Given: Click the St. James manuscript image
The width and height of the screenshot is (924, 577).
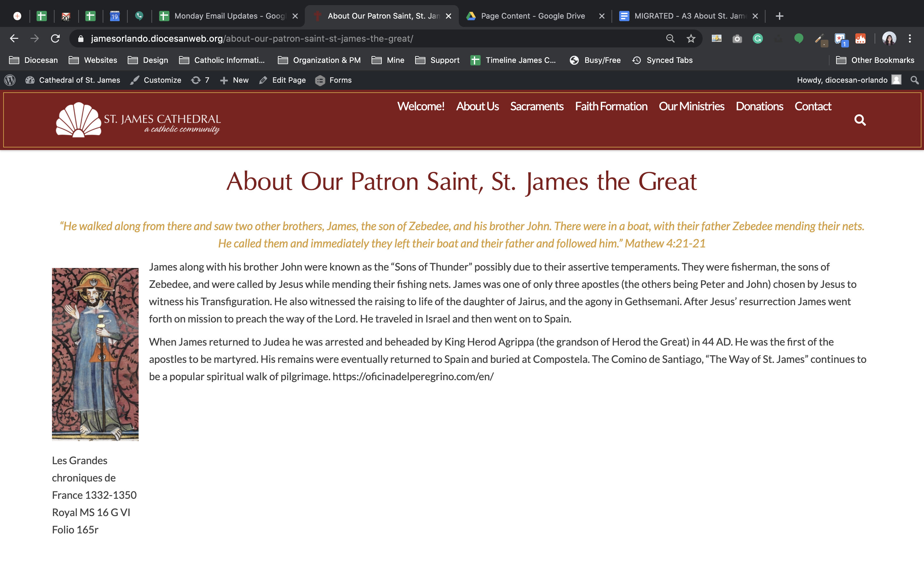Looking at the screenshot, I should click(x=95, y=354).
